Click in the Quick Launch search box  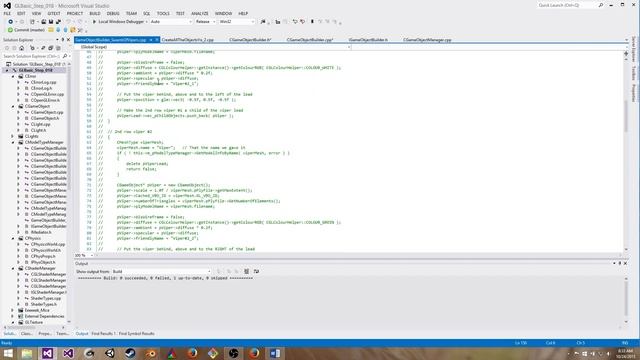[567, 5]
